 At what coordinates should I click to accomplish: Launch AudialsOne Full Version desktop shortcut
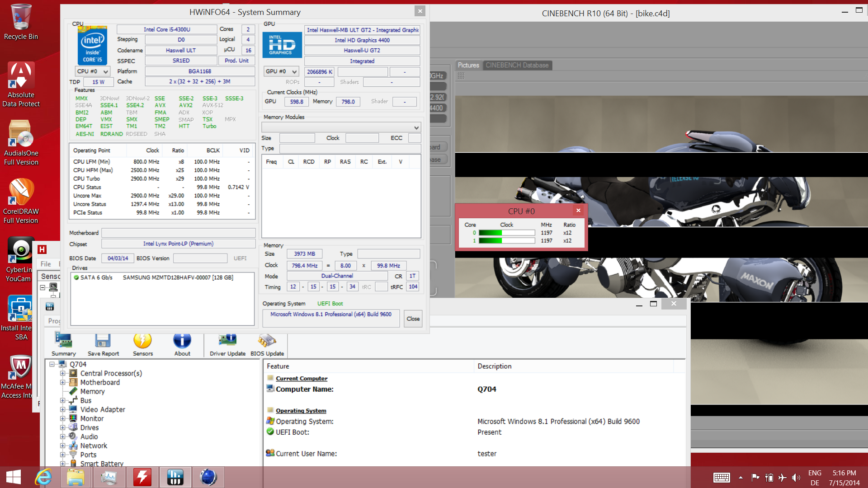tap(21, 143)
